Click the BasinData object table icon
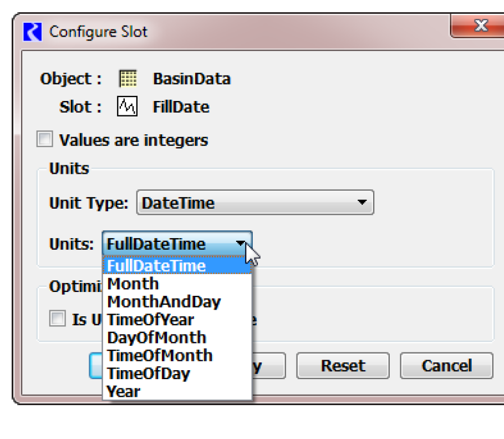The width and height of the screenshot is (504, 439). pos(128,79)
